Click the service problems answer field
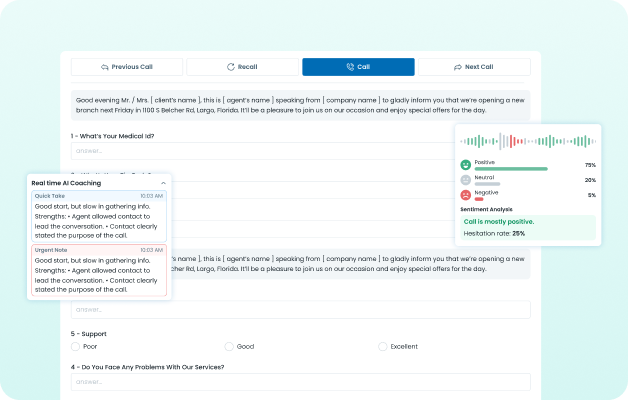This screenshot has width=628, height=400. (x=300, y=382)
